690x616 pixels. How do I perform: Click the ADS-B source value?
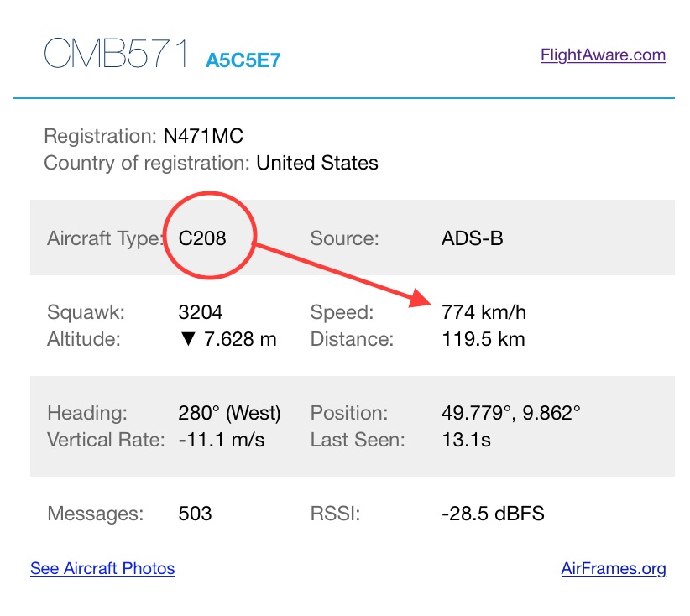coord(473,238)
